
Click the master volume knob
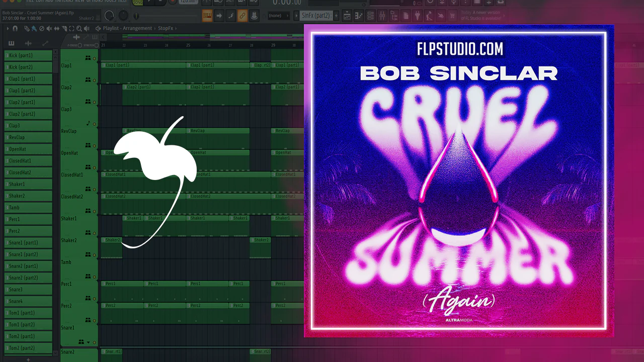(x=109, y=16)
